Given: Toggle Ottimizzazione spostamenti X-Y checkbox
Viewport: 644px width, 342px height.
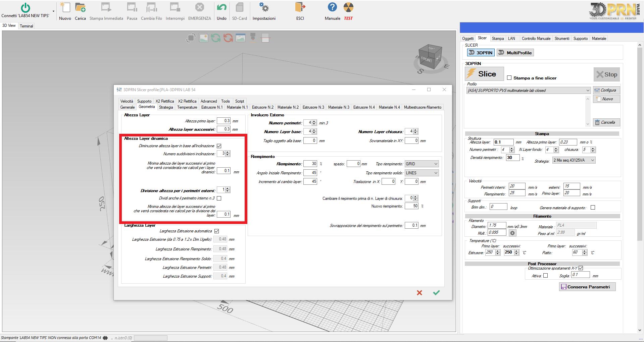Looking at the screenshot, I should [x=581, y=268].
